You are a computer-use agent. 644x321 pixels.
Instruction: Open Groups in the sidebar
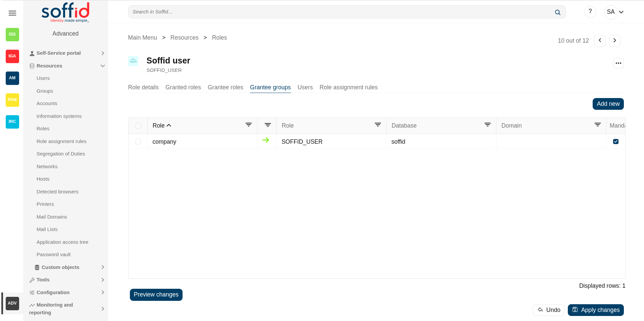click(x=45, y=91)
